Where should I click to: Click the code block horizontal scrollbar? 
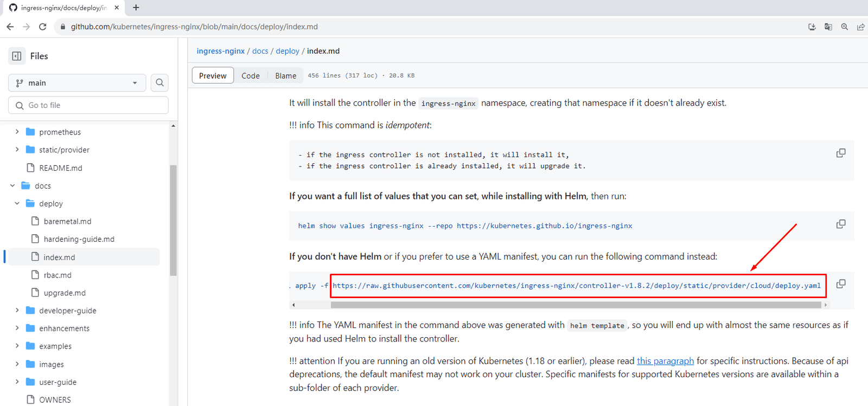pyautogui.click(x=576, y=305)
